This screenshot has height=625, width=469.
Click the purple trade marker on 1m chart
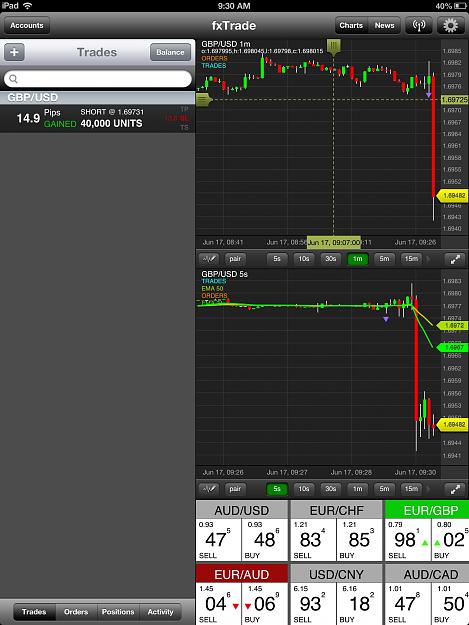pos(429,95)
